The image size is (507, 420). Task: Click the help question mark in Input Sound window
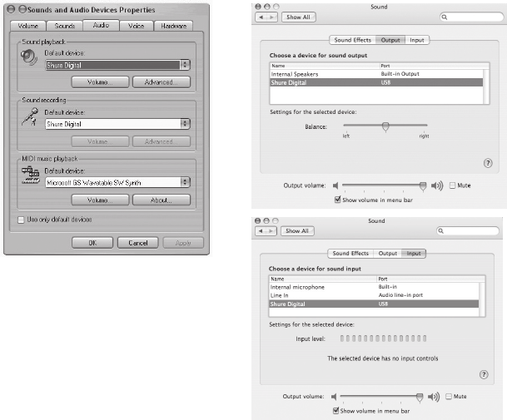(484, 374)
